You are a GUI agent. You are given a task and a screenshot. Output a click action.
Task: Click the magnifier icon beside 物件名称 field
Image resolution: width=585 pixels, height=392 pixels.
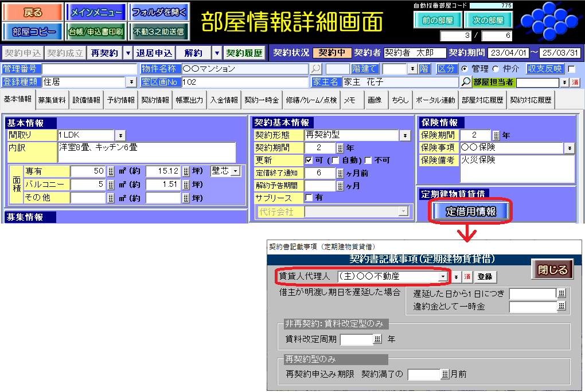(315, 69)
